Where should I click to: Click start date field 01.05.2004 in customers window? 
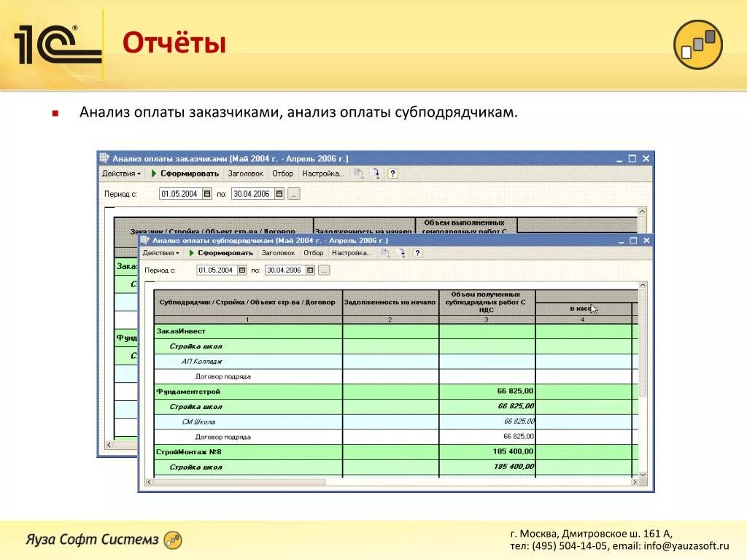[181, 194]
